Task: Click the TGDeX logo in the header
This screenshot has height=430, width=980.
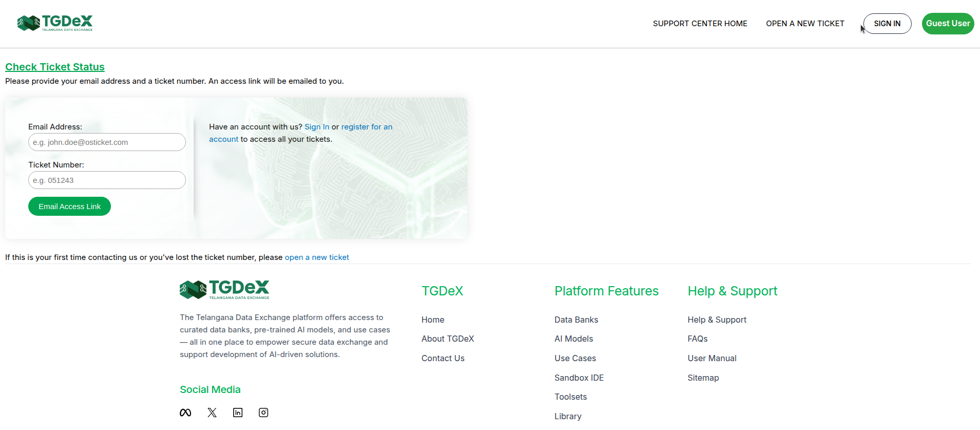Action: [x=55, y=23]
